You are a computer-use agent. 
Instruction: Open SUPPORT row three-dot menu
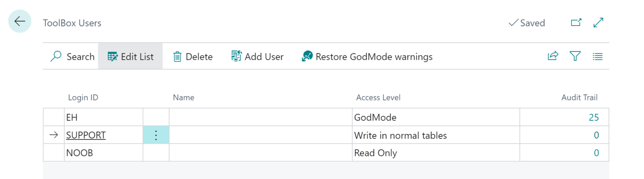(x=156, y=135)
